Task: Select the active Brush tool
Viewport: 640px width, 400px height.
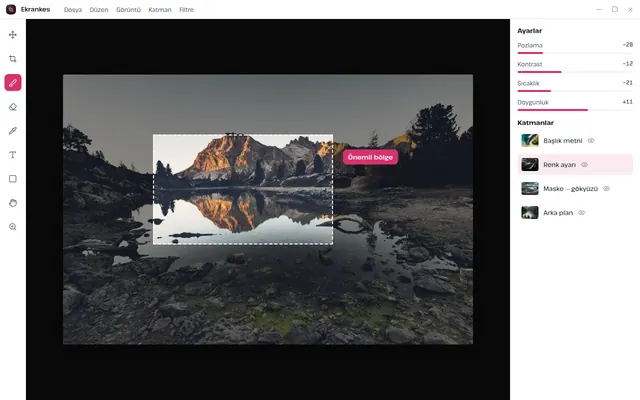Action: pos(13,83)
